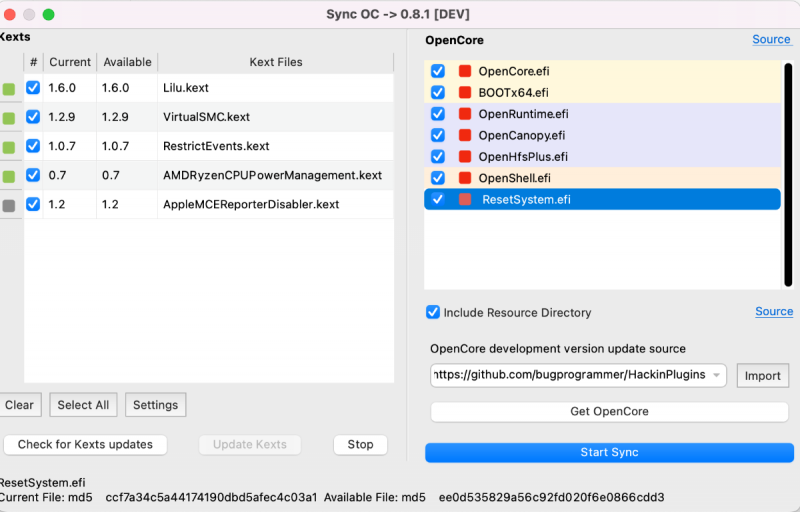800x512 pixels.
Task: Click the red indicator beside OpenRuntime.efi
Action: [x=465, y=114]
